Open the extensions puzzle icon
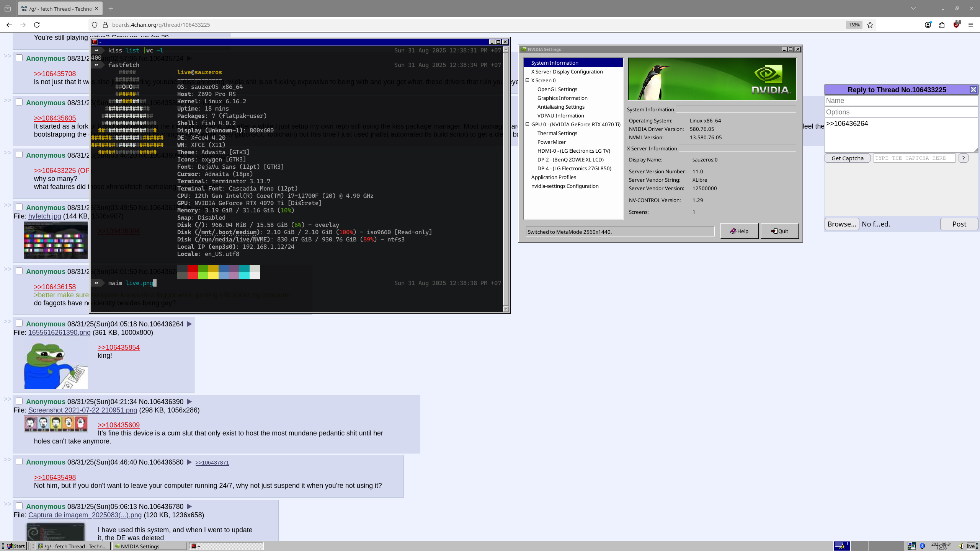 point(942,25)
